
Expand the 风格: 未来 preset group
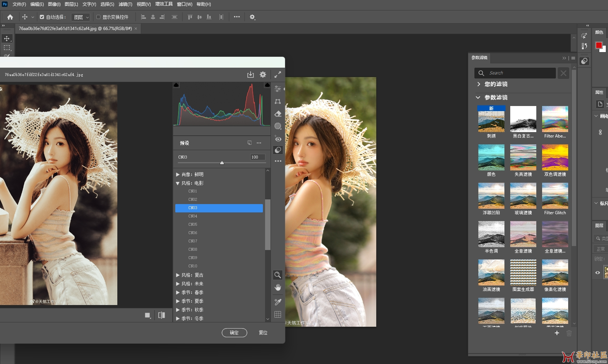(x=178, y=284)
